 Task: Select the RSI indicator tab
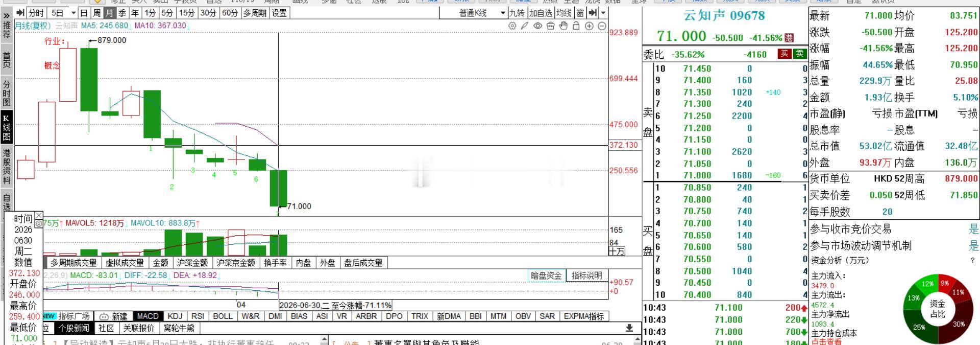(x=198, y=316)
